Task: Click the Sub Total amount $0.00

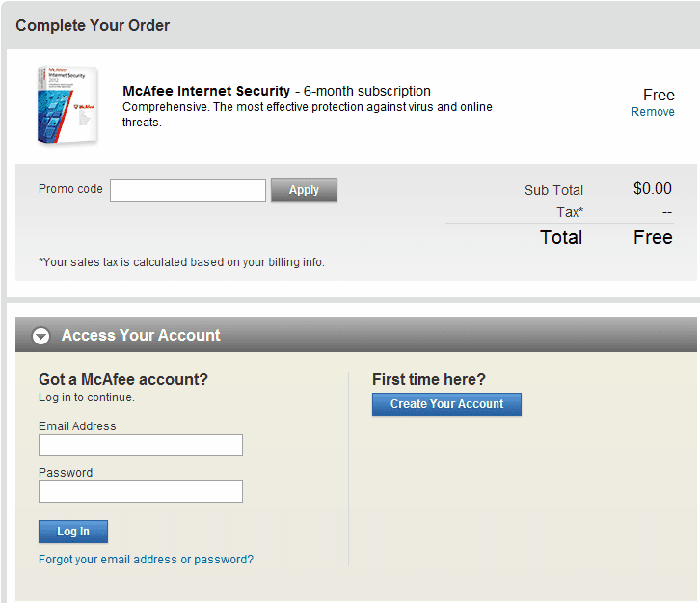Action: click(652, 189)
